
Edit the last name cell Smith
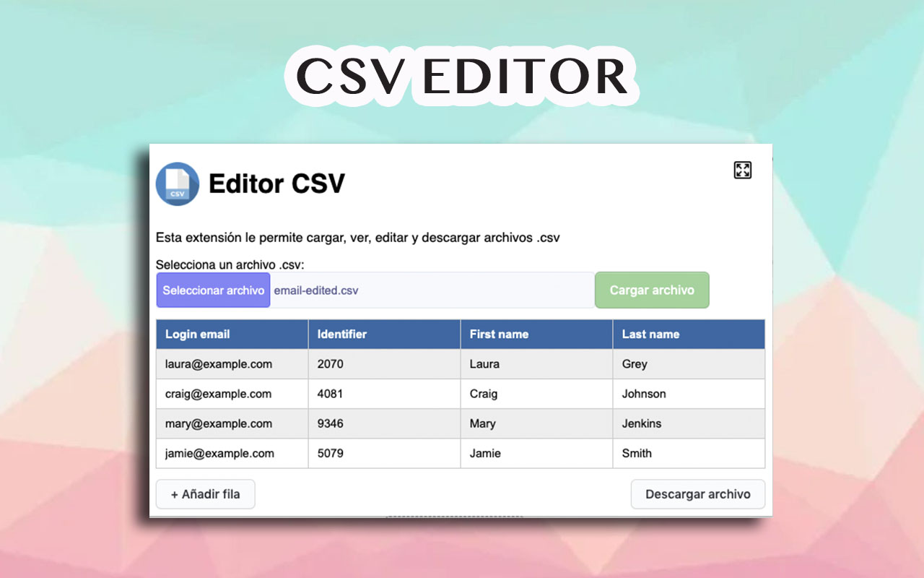[689, 453]
